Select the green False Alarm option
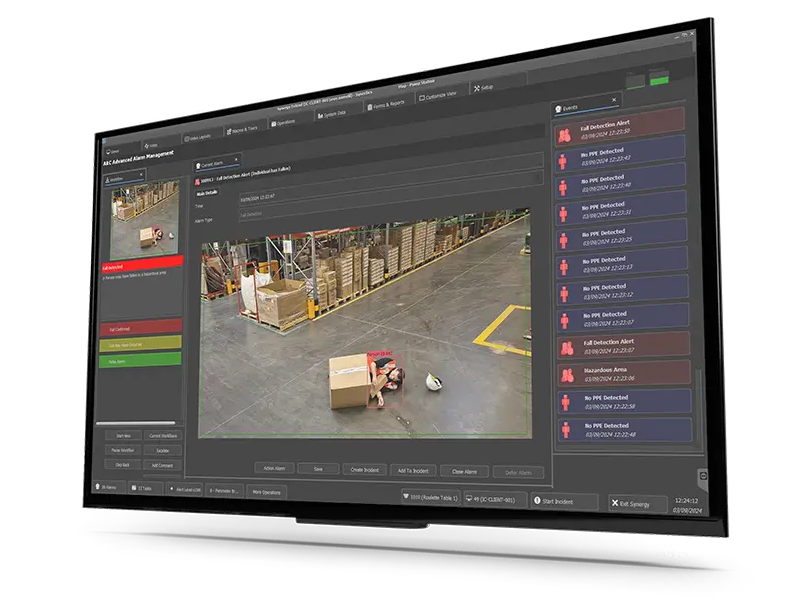The width and height of the screenshot is (810, 610). (x=141, y=360)
